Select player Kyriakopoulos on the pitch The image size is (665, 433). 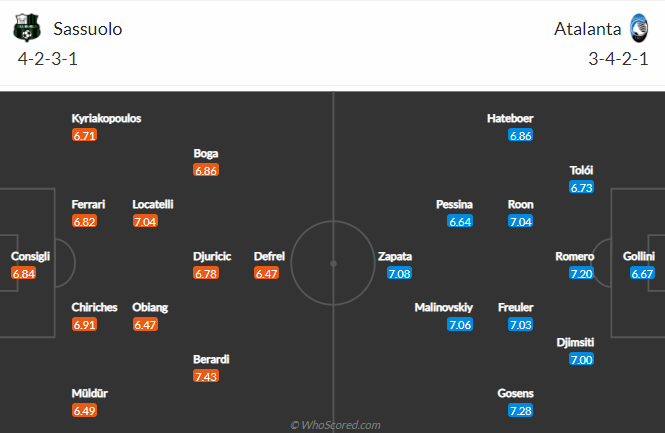[x=106, y=118]
